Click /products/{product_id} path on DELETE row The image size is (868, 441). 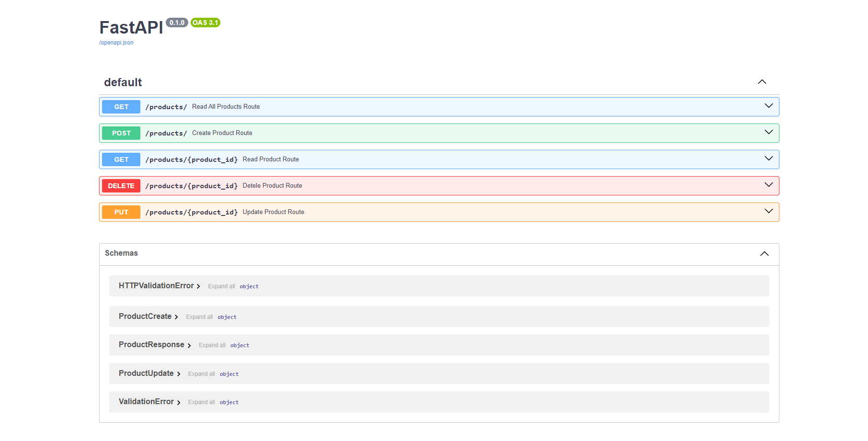tap(192, 186)
